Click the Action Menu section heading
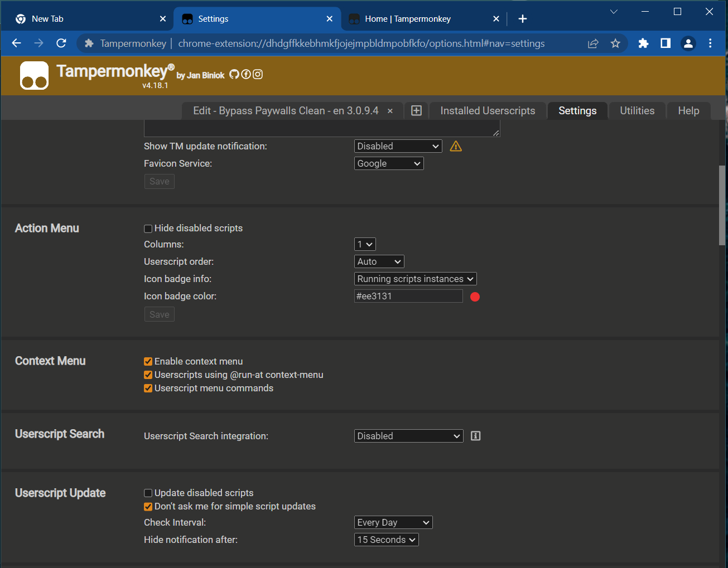The width and height of the screenshot is (728, 568). click(47, 228)
